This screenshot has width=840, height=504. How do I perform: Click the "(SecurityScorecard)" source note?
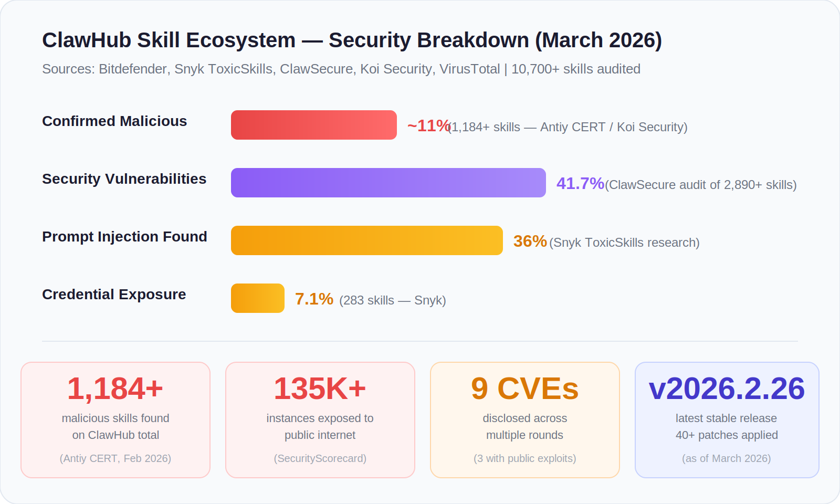tap(320, 458)
